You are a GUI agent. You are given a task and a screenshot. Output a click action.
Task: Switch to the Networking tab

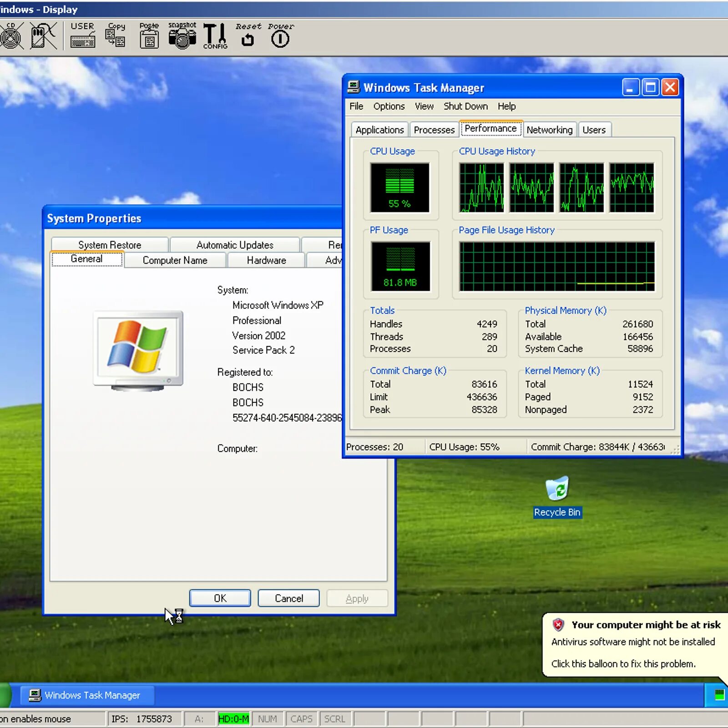pos(550,130)
